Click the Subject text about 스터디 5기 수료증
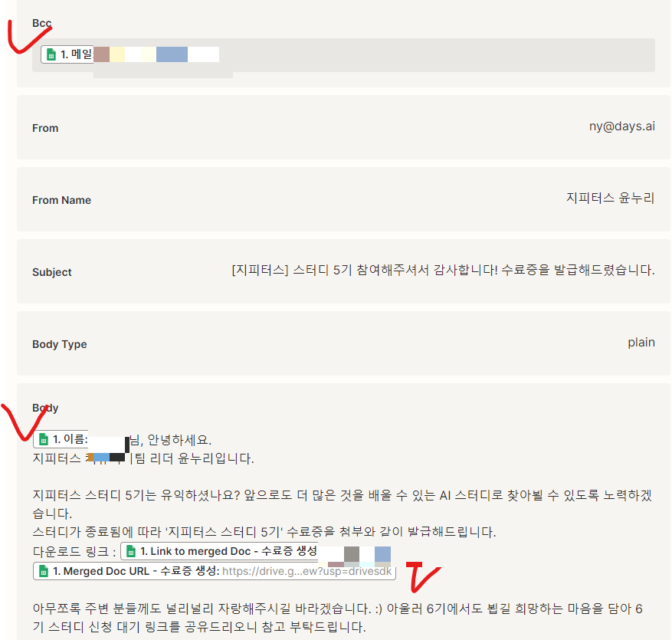Viewport: 672px width, 640px height. click(x=443, y=270)
